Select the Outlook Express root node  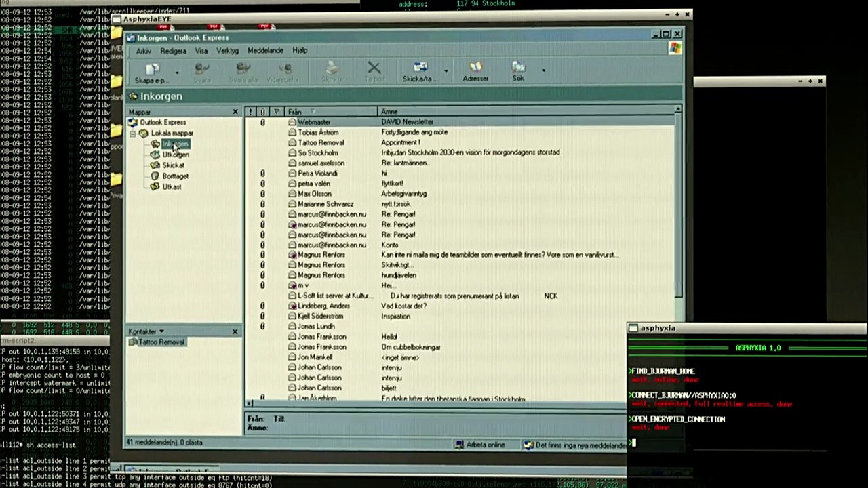coord(157,123)
